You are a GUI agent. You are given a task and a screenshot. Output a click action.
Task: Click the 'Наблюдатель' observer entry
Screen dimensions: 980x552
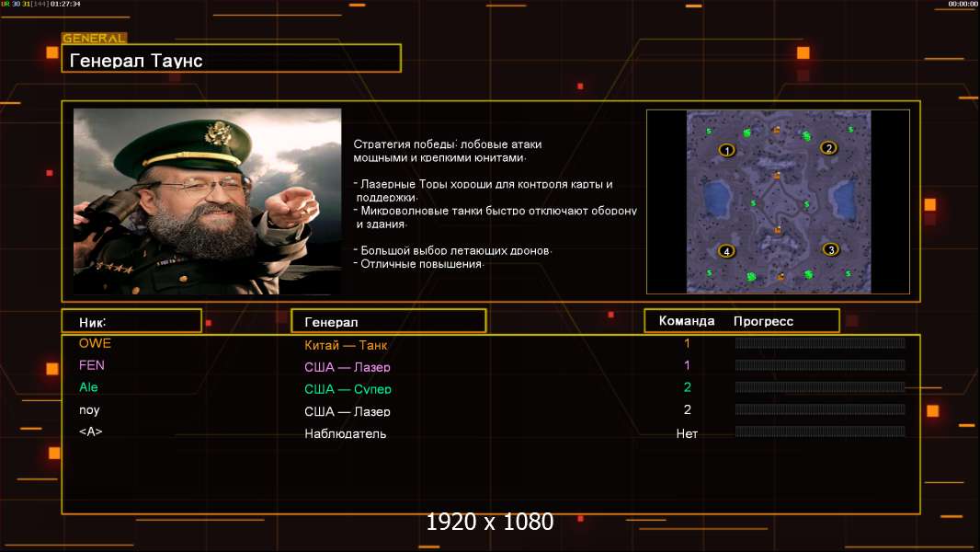click(345, 433)
